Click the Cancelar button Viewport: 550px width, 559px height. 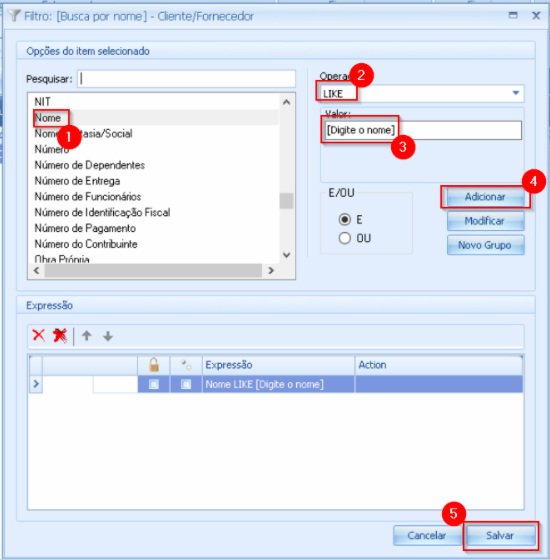[x=427, y=535]
